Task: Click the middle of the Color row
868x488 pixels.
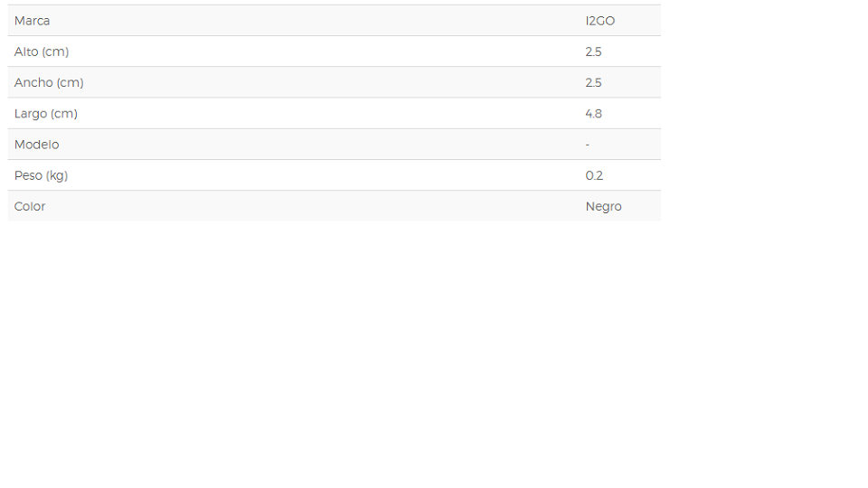Action: (x=335, y=206)
